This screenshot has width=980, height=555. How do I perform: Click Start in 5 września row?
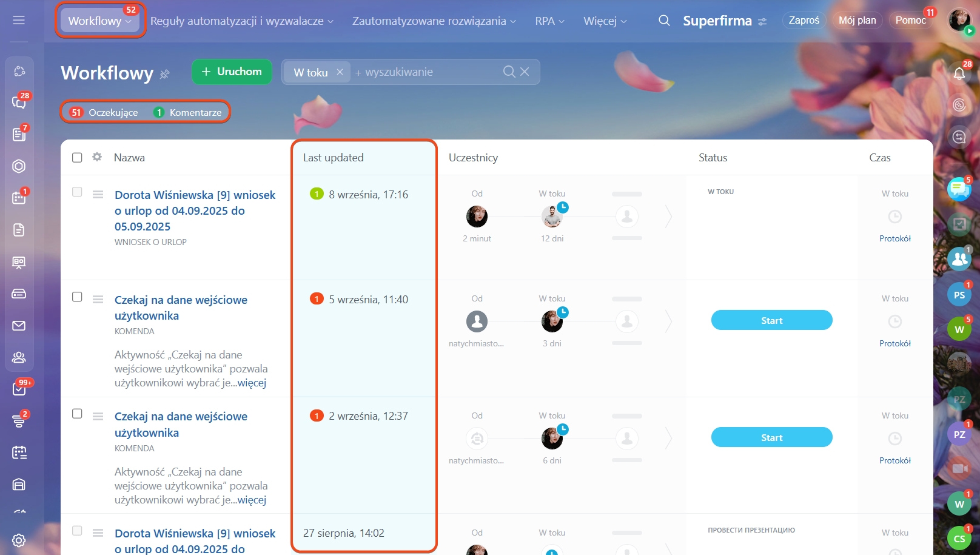(771, 320)
